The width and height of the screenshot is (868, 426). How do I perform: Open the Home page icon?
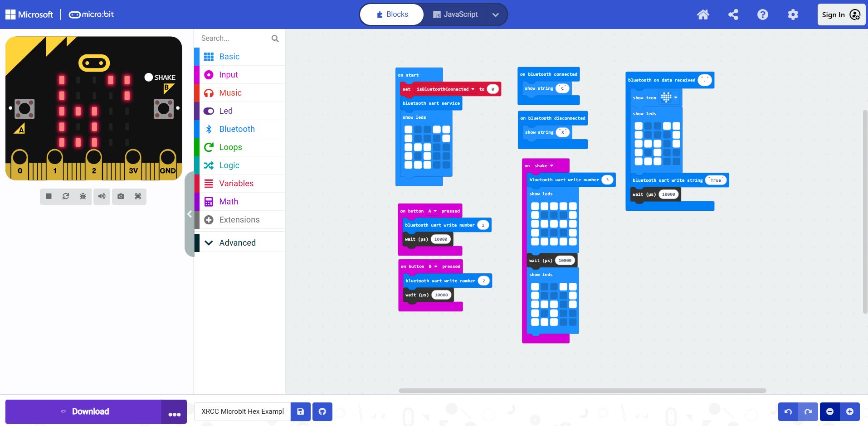(703, 15)
